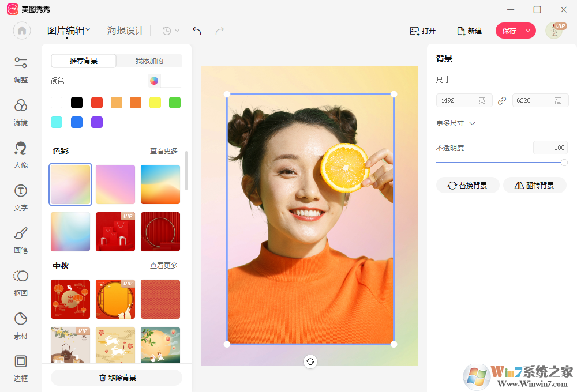Select the red gift boxes VIP background
The image size is (577, 392).
click(x=115, y=232)
